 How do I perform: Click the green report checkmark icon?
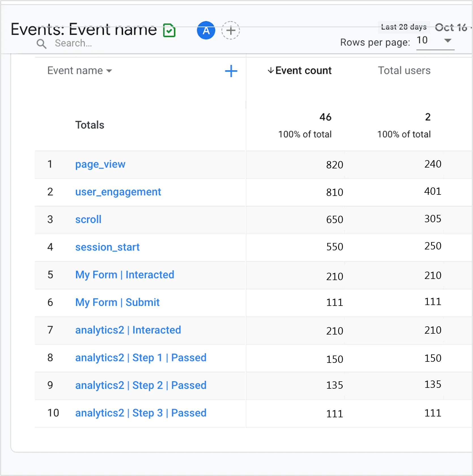[x=169, y=30]
